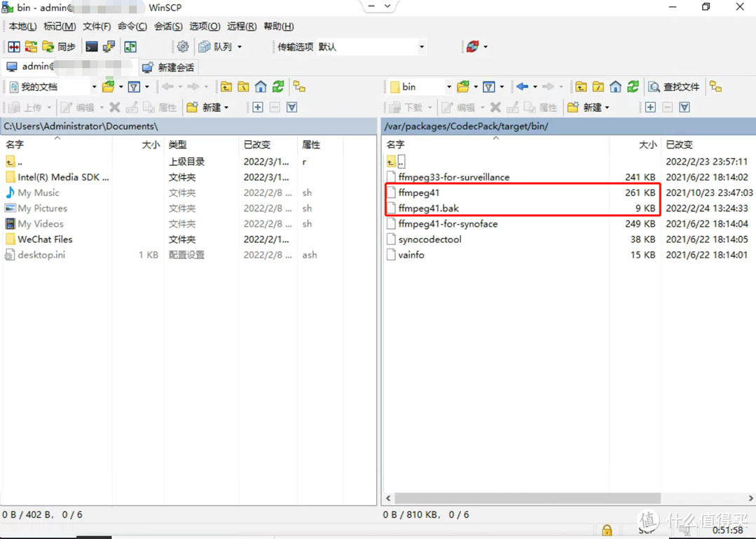Image resolution: width=756 pixels, height=539 pixels.
Task: Select the vainfo file
Action: 411,255
